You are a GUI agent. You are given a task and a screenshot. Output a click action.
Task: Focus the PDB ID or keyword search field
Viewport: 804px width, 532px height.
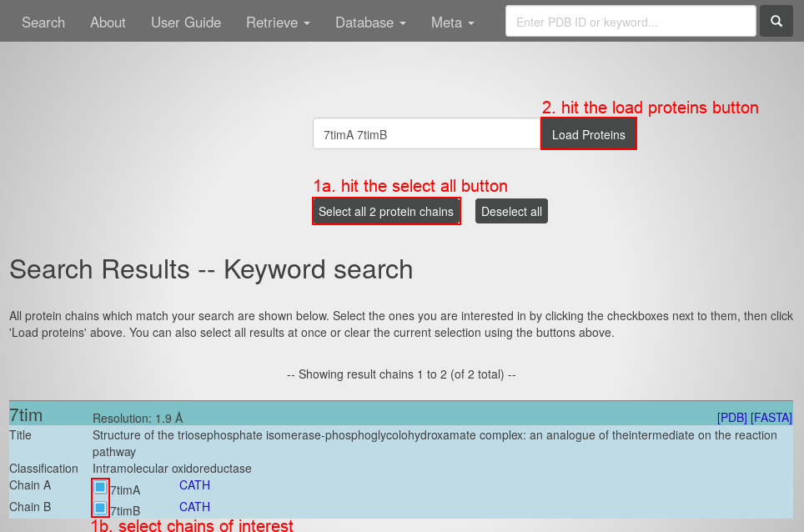[630, 22]
